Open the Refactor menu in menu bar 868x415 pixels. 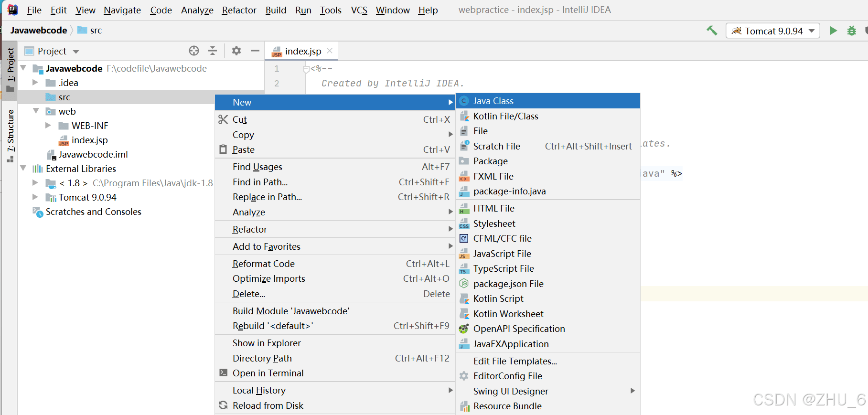(x=239, y=10)
